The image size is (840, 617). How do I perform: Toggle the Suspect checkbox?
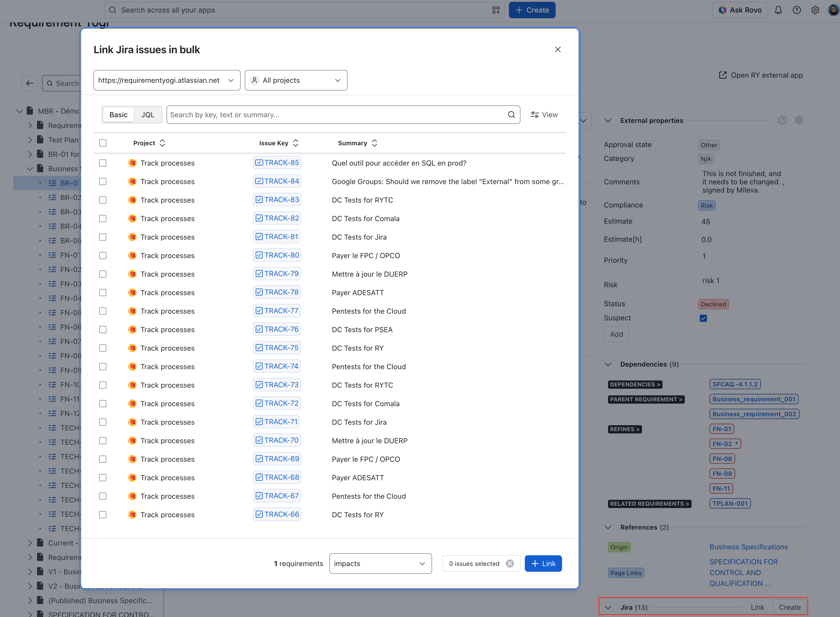pos(703,318)
